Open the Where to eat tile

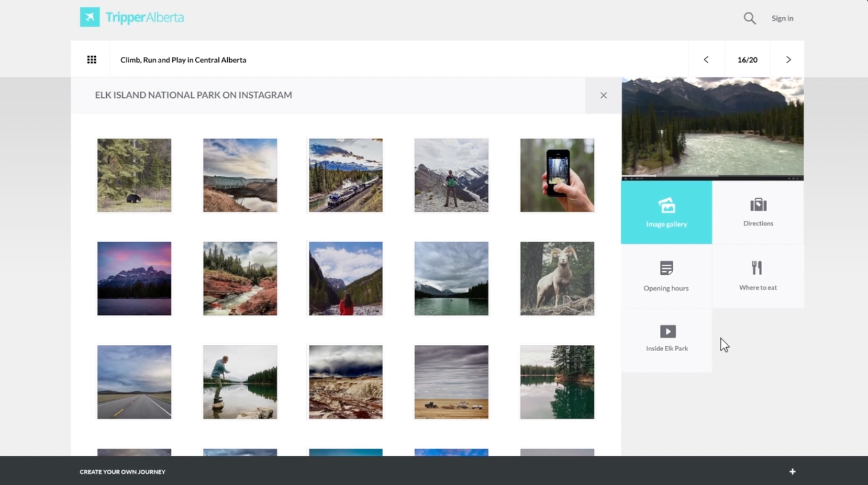point(758,276)
